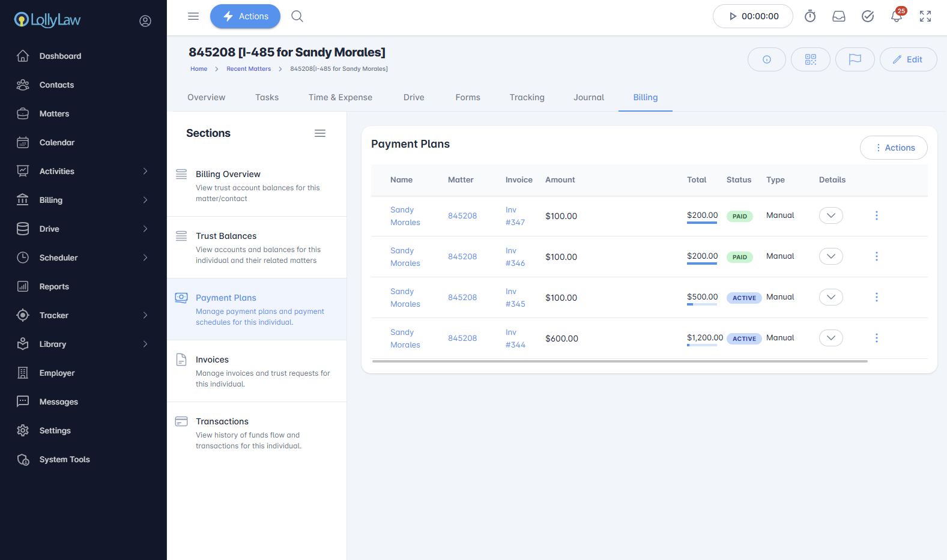The image size is (947, 560).
Task: Open the inbox tray icon
Action: [839, 16]
